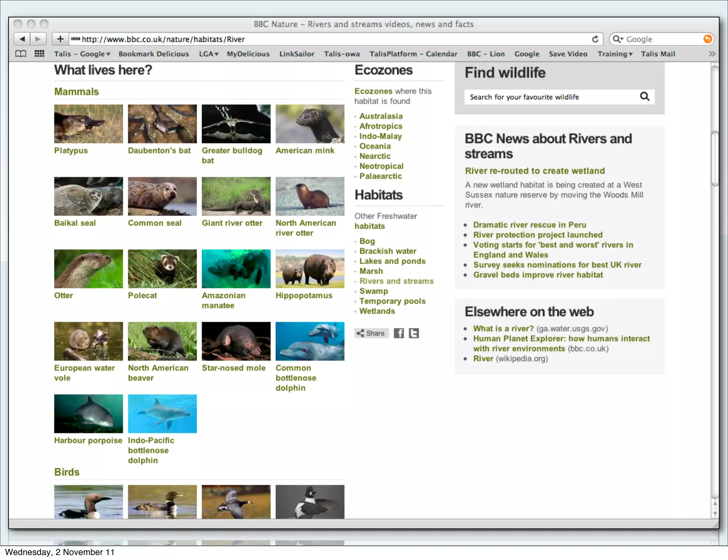Screen dimensions: 728x560
Task: Share page via Twitter icon
Action: click(414, 333)
